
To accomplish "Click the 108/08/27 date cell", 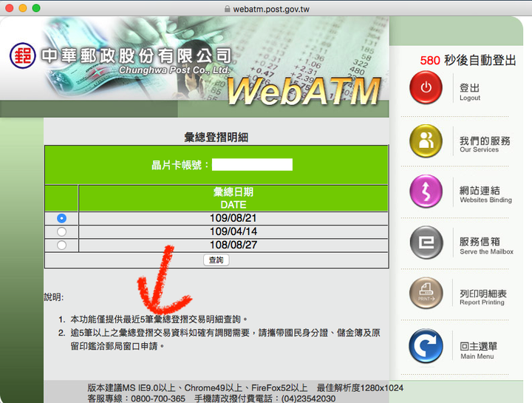I will (233, 245).
